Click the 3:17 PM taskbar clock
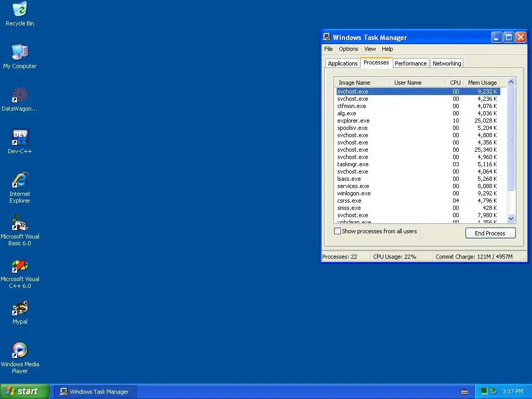 (x=513, y=391)
